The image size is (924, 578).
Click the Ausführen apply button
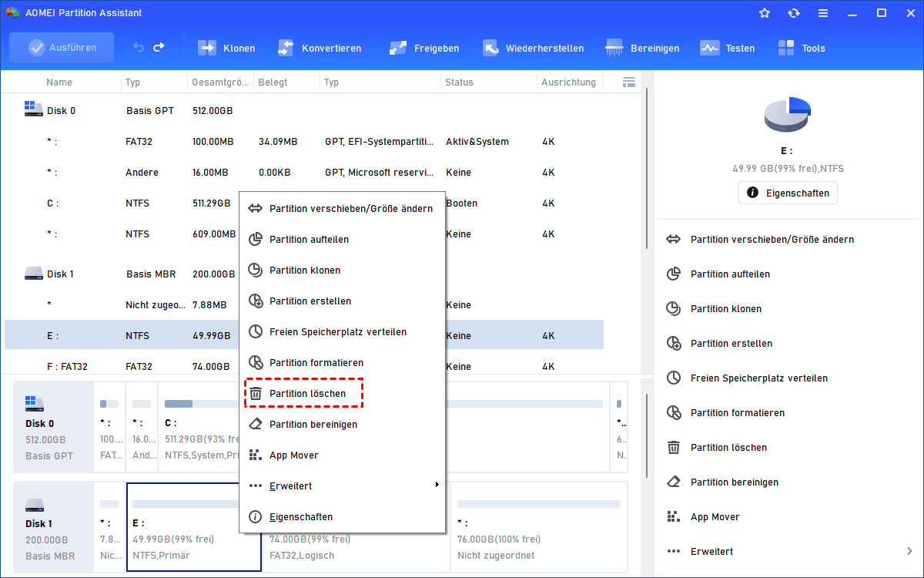point(62,48)
